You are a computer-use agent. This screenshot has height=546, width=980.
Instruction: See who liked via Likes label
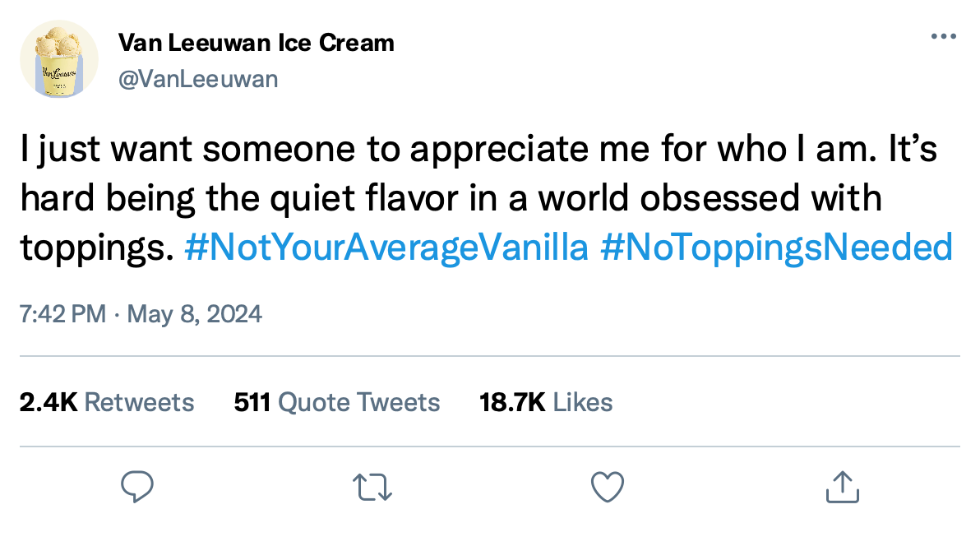coord(583,402)
